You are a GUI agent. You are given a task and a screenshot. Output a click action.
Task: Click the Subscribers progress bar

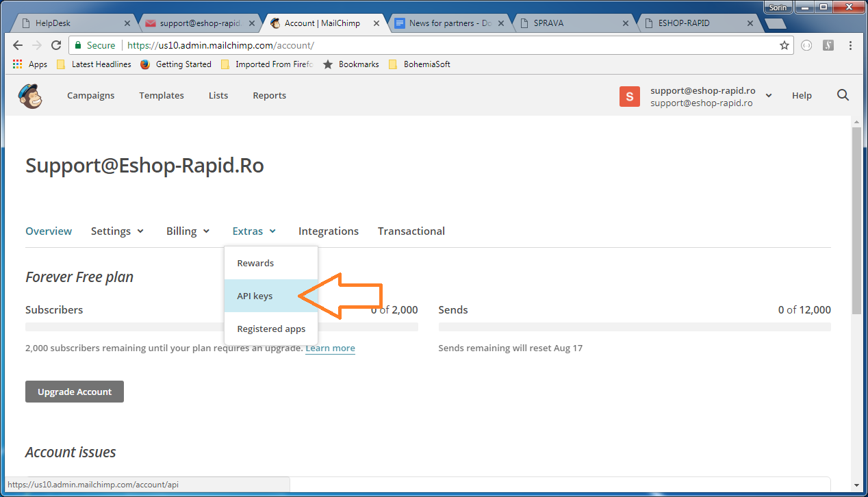222,327
